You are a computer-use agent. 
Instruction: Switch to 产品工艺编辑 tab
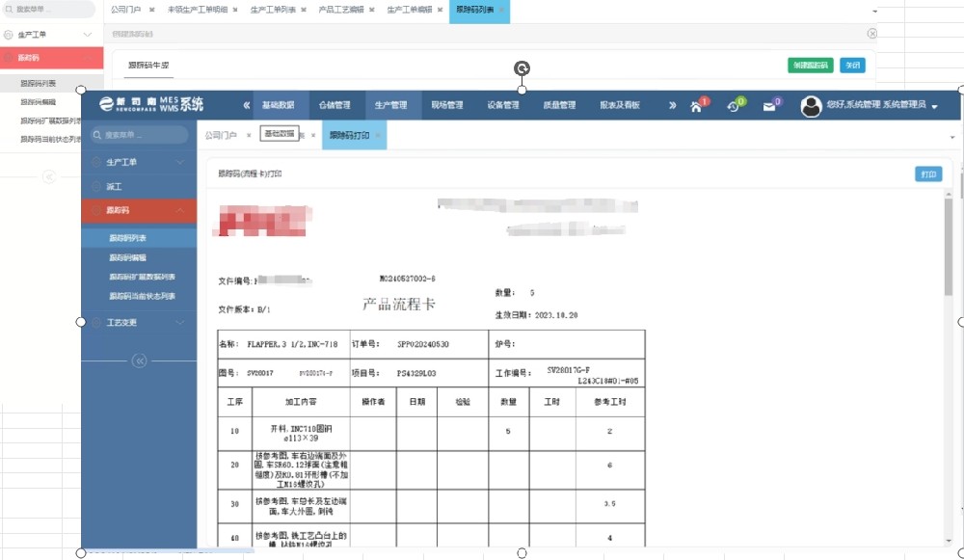[x=341, y=10]
